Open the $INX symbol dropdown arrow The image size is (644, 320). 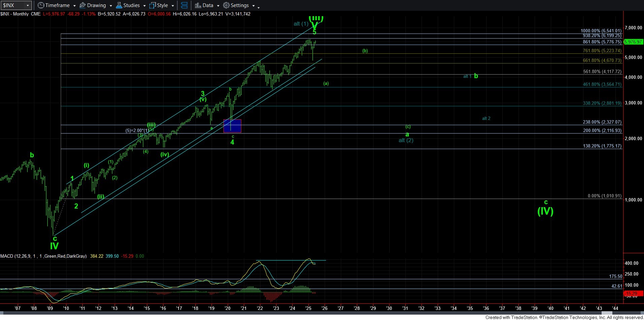tap(28, 5)
